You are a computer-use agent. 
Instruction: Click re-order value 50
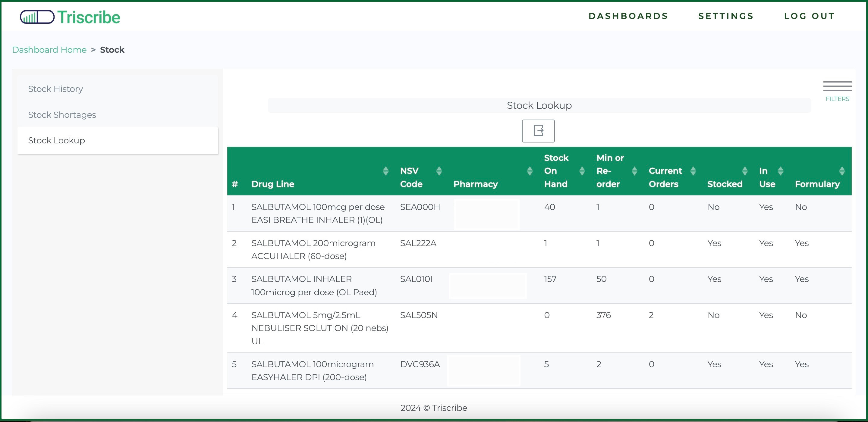[x=602, y=279]
